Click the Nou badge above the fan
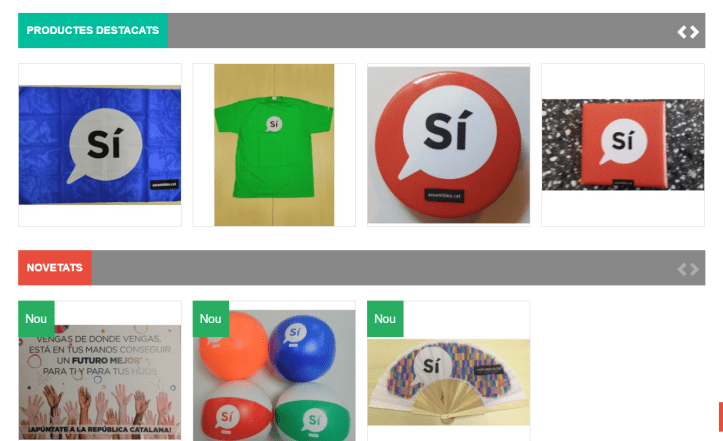This screenshot has width=723, height=441. coord(385,319)
